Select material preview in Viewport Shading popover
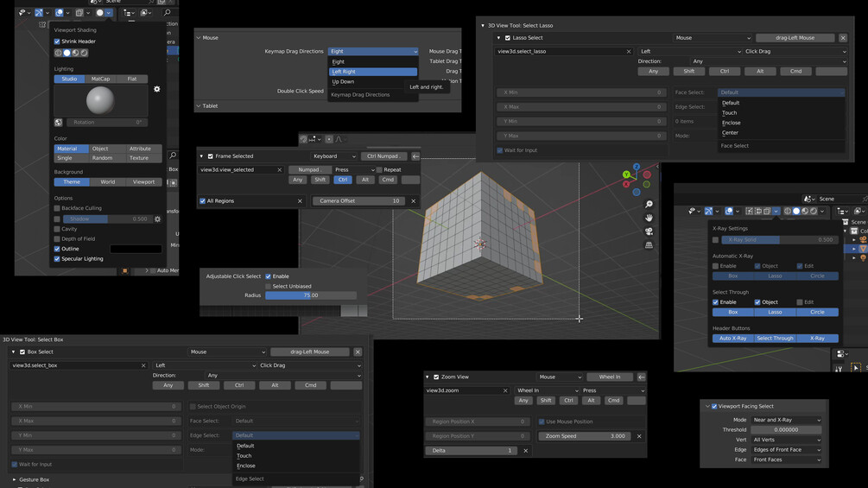 [x=76, y=53]
